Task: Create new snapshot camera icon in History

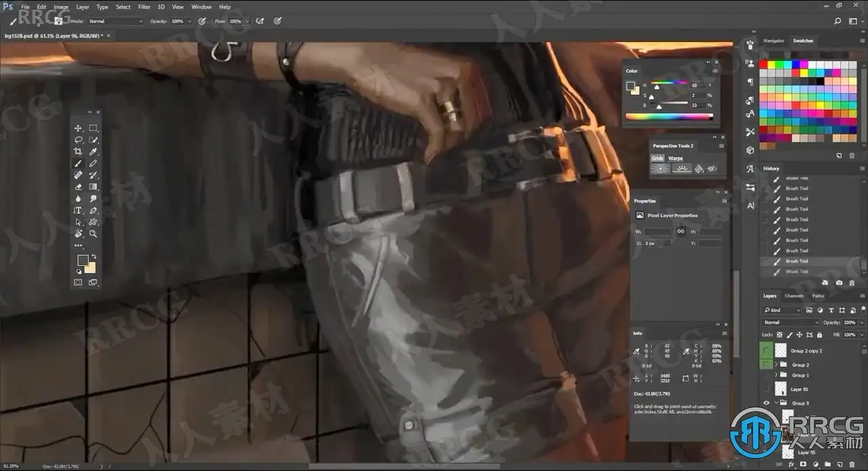Action: pyautogui.click(x=839, y=282)
